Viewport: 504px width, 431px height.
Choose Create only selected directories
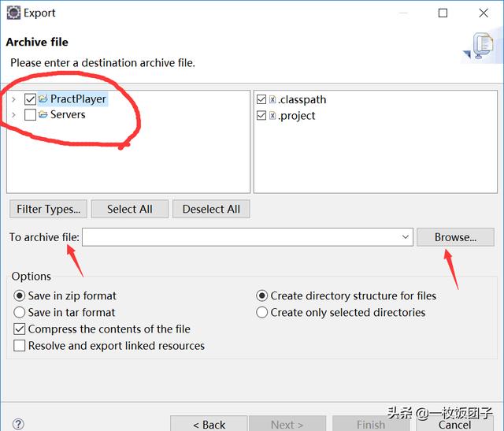262,313
